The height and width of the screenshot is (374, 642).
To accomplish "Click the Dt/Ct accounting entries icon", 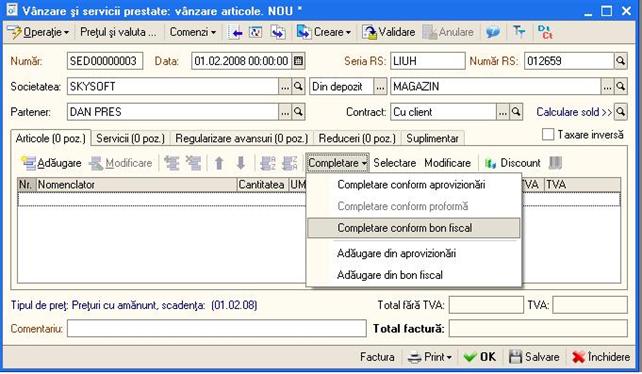I will (x=545, y=32).
